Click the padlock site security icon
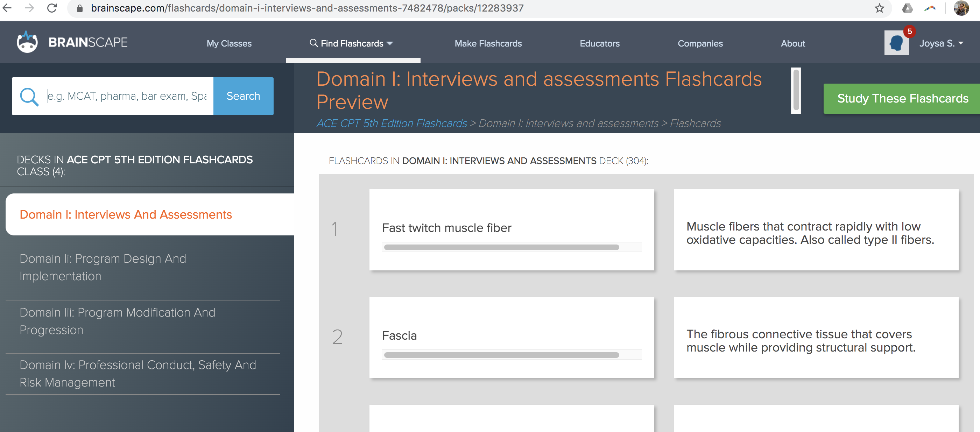This screenshot has height=432, width=980. (79, 8)
